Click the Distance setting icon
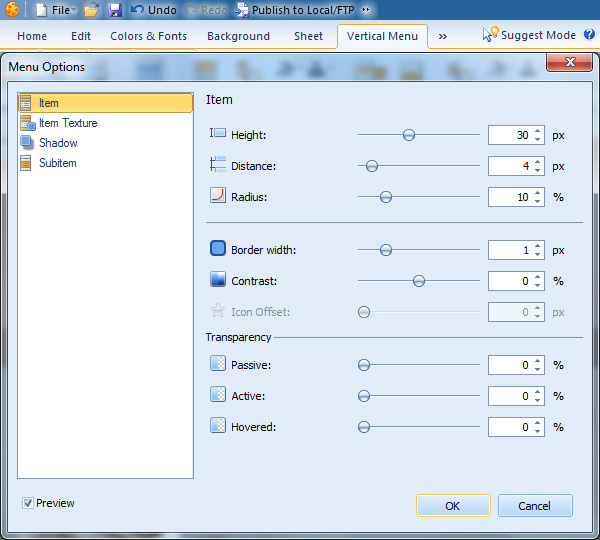This screenshot has width=600, height=540. pyautogui.click(x=218, y=164)
